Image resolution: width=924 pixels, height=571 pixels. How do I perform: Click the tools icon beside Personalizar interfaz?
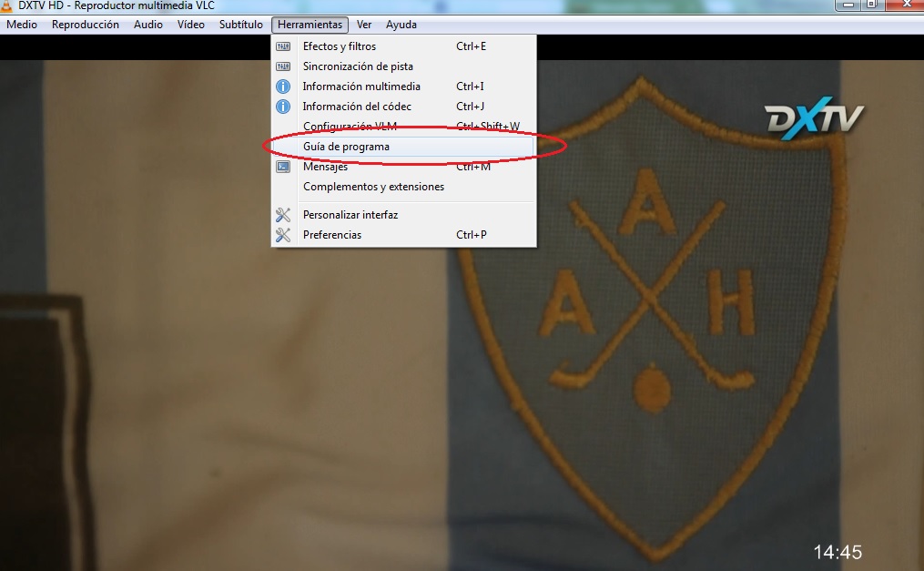click(x=283, y=215)
